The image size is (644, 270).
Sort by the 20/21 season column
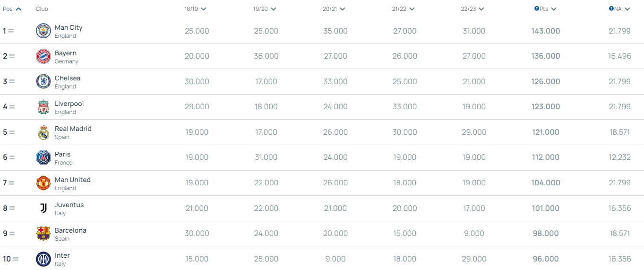(x=335, y=9)
